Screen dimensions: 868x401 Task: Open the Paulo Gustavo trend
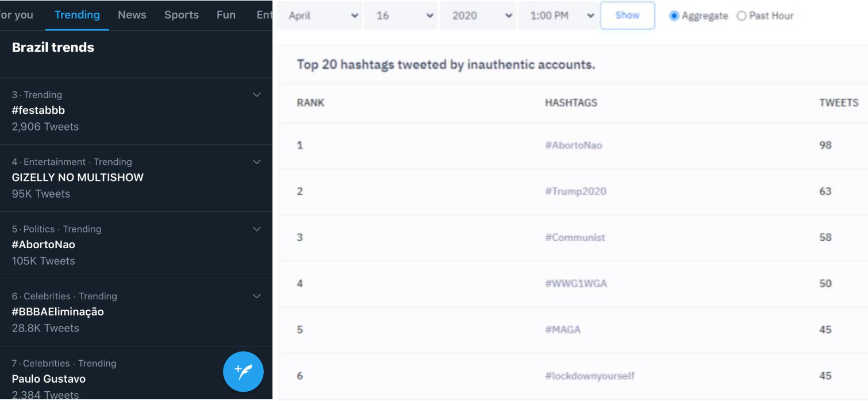coord(49,379)
